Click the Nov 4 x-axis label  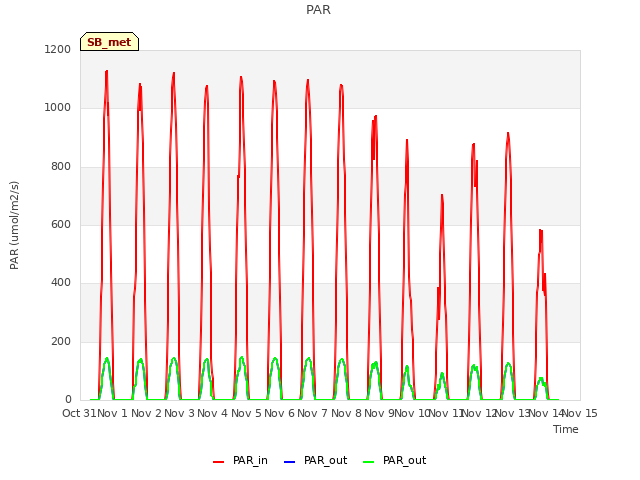pos(213,413)
